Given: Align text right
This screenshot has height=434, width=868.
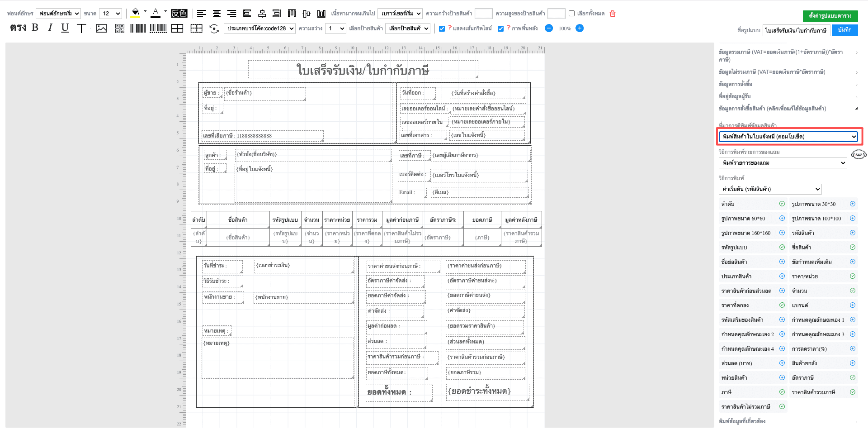Looking at the screenshot, I should pyautogui.click(x=231, y=14).
